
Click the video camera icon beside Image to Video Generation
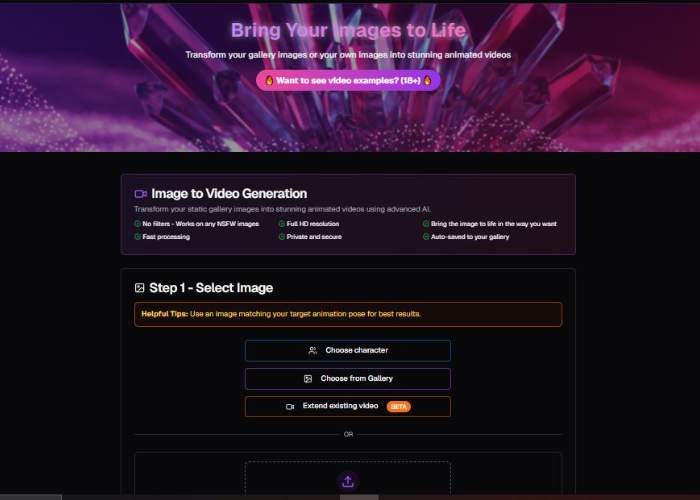tap(141, 194)
